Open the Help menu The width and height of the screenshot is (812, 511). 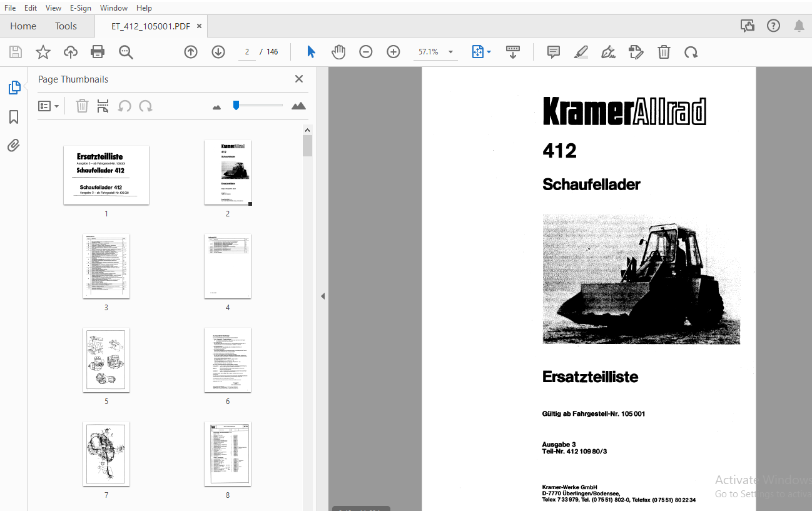point(144,8)
